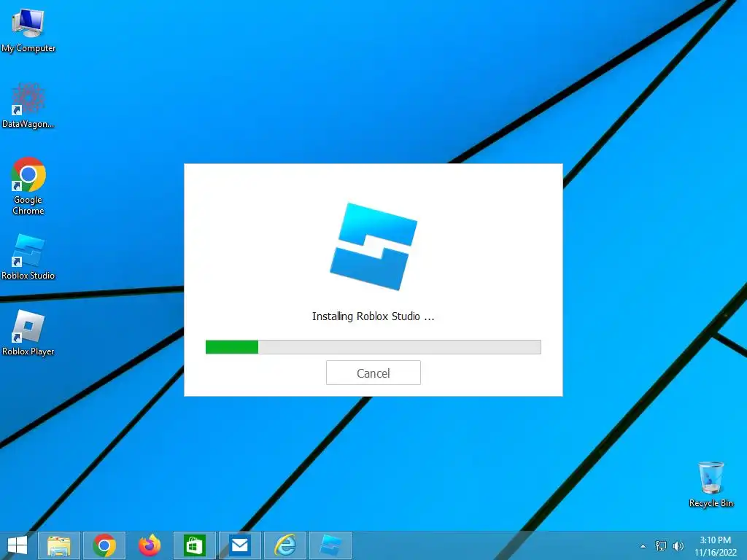This screenshot has width=747, height=560.
Task: Launch Internet Explorer from taskbar
Action: pyautogui.click(x=285, y=545)
